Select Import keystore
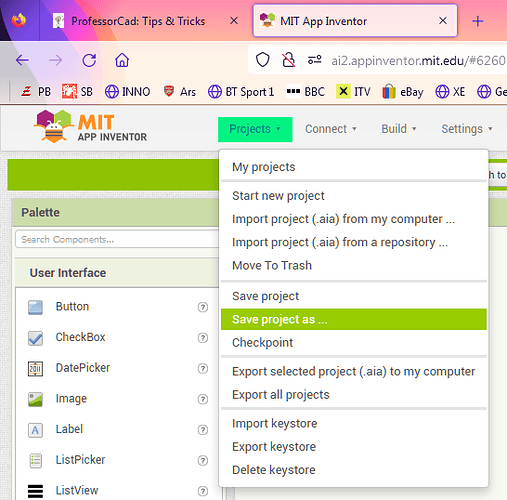The width and height of the screenshot is (507, 500). pos(354,423)
